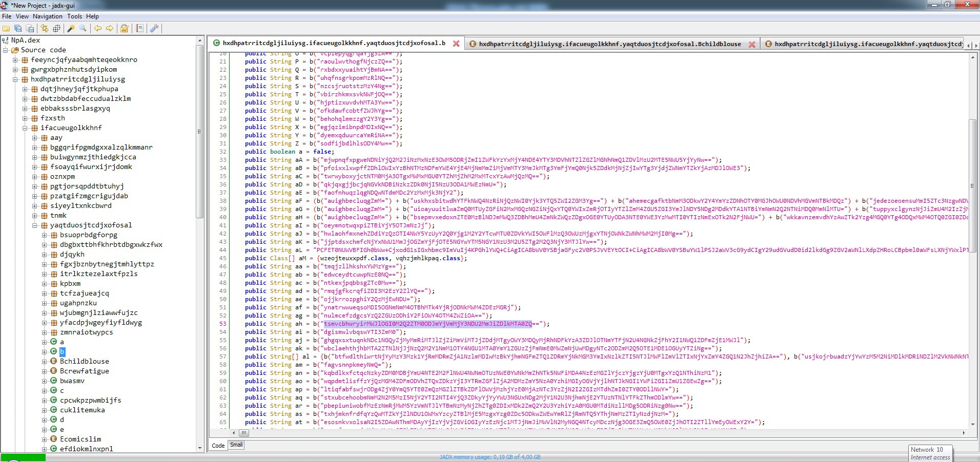The height and width of the screenshot is (462, 980).
Task: Open the Navigation menu
Action: click(x=48, y=16)
